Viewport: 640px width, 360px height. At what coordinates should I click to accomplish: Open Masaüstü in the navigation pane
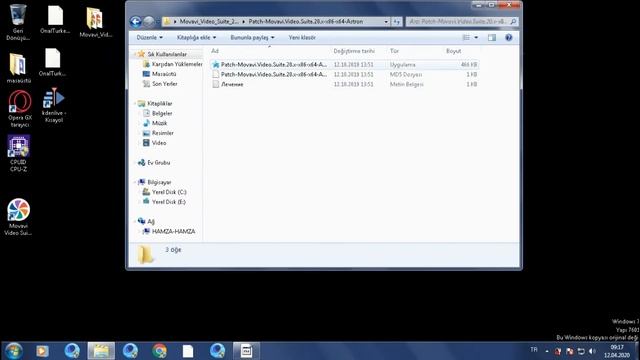tap(160, 74)
